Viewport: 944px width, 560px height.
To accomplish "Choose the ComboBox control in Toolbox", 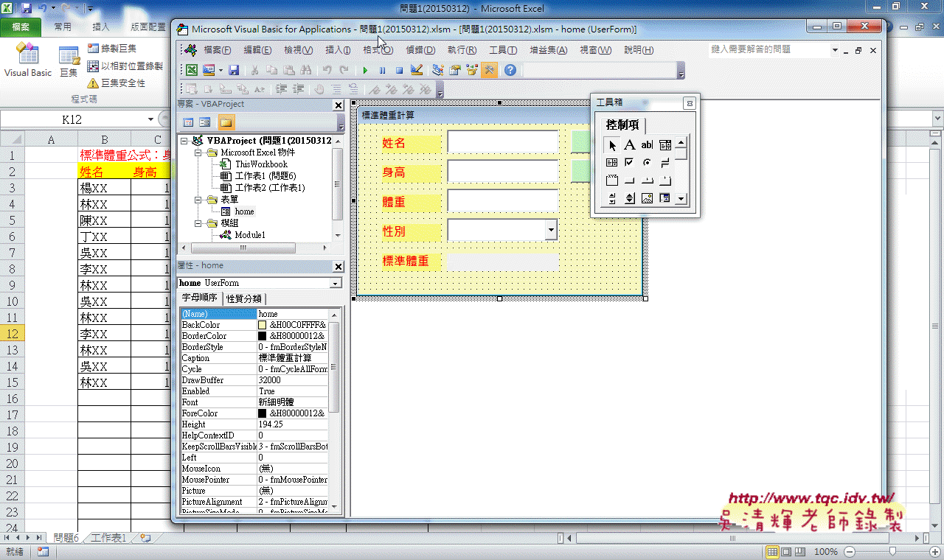I will coord(664,145).
